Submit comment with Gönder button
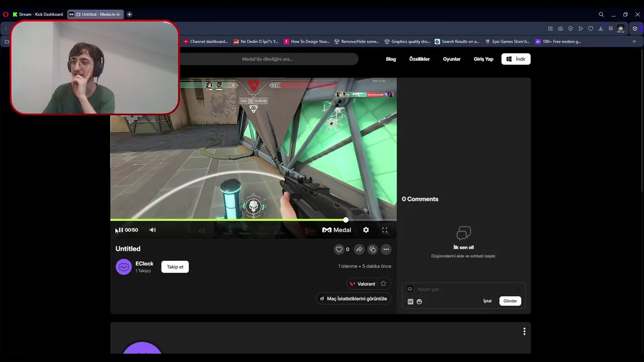The width and height of the screenshot is (644, 362). pos(510,301)
